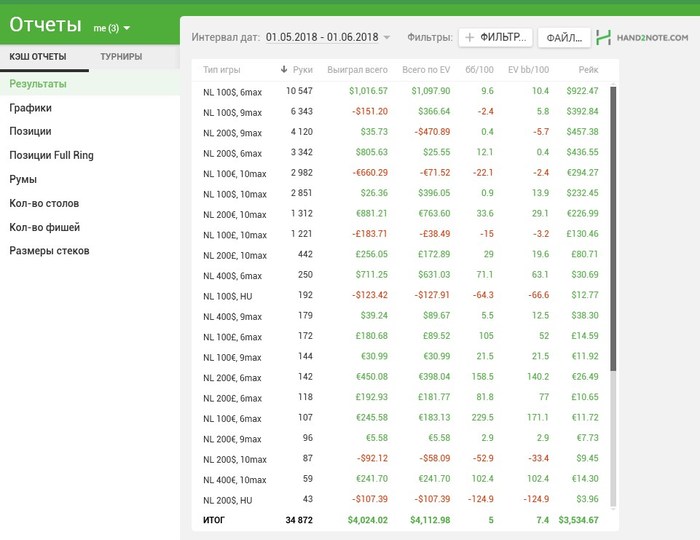Click the plus icon in the filter button

click(x=469, y=37)
